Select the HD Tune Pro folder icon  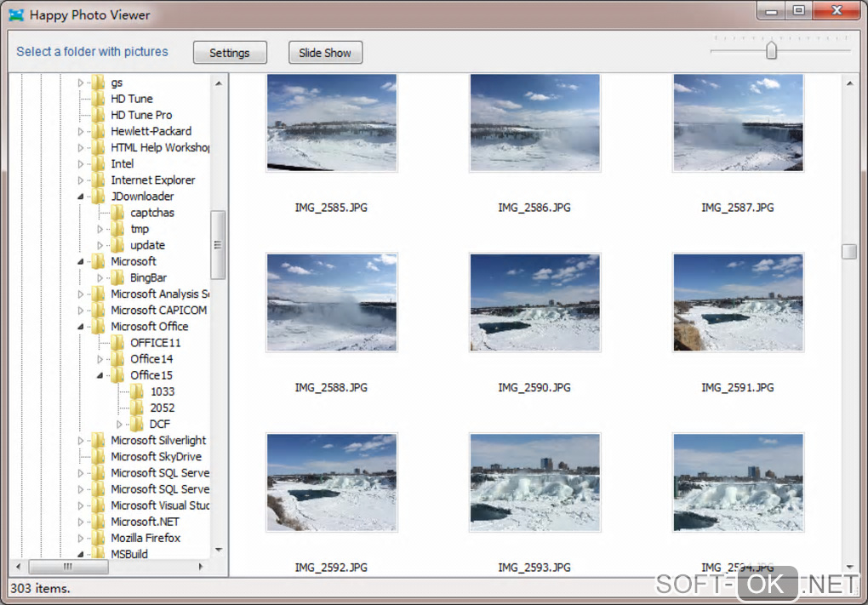click(x=99, y=115)
